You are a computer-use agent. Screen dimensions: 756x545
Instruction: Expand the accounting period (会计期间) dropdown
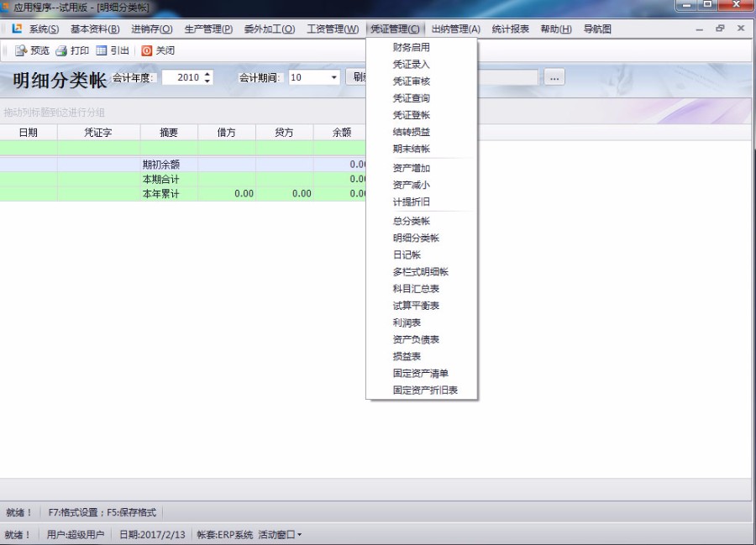[333, 77]
